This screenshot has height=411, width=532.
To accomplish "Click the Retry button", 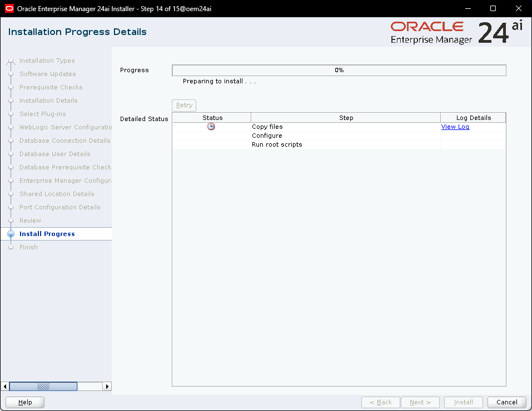I will coord(184,105).
